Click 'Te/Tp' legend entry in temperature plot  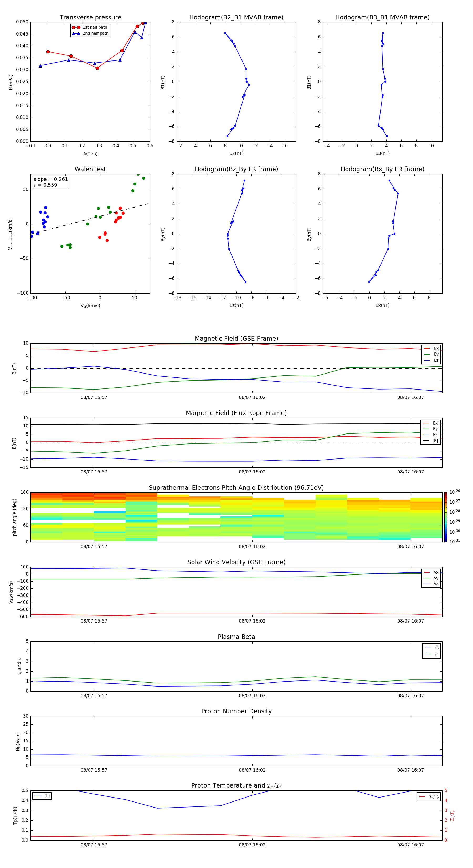point(429,796)
